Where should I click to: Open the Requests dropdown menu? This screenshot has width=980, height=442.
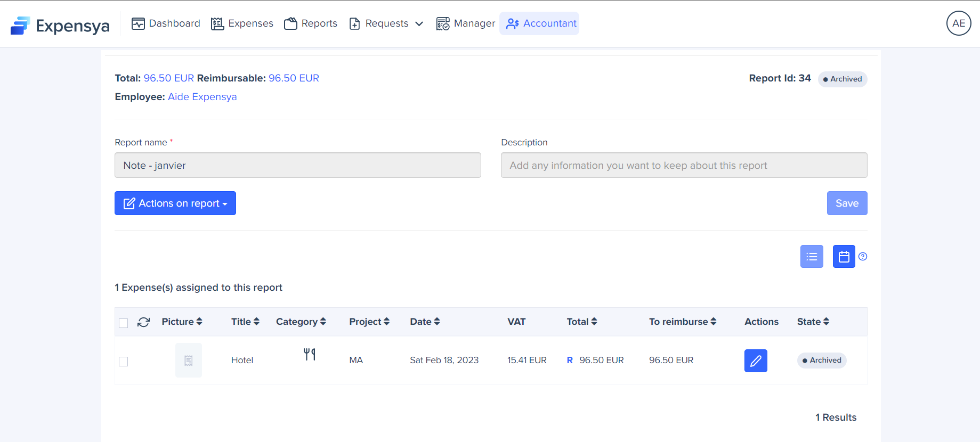click(x=386, y=23)
